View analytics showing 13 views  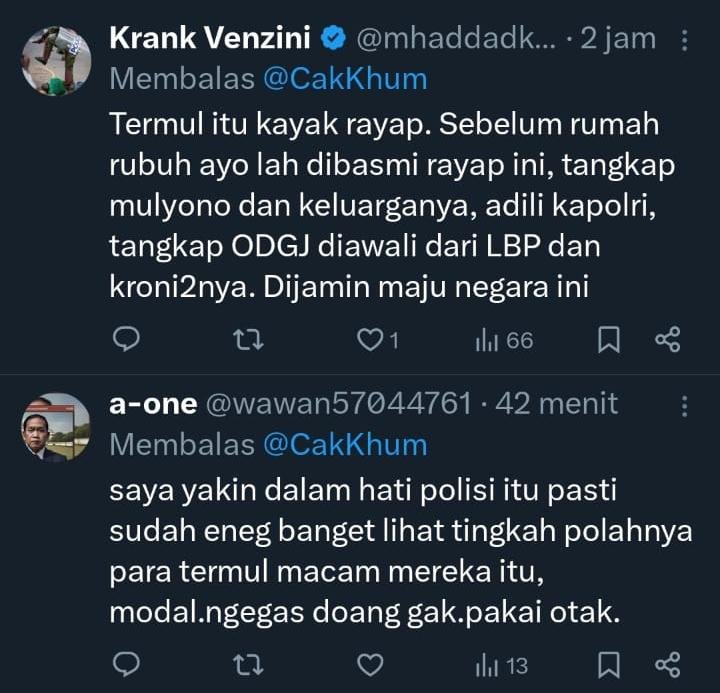click(x=502, y=664)
